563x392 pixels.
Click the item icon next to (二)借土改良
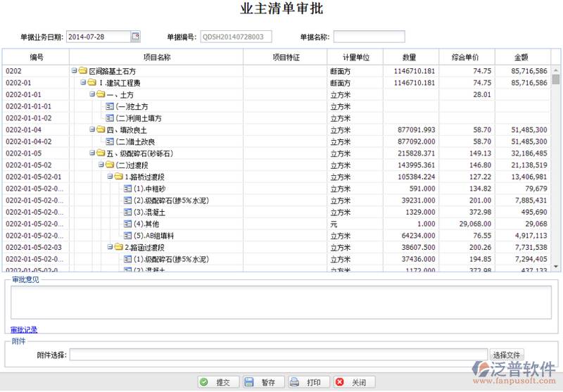point(110,141)
